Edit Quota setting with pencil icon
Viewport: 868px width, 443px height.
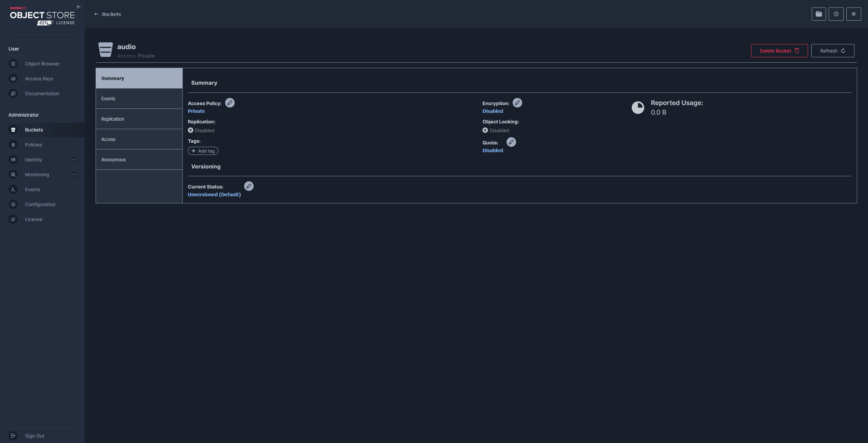(511, 142)
